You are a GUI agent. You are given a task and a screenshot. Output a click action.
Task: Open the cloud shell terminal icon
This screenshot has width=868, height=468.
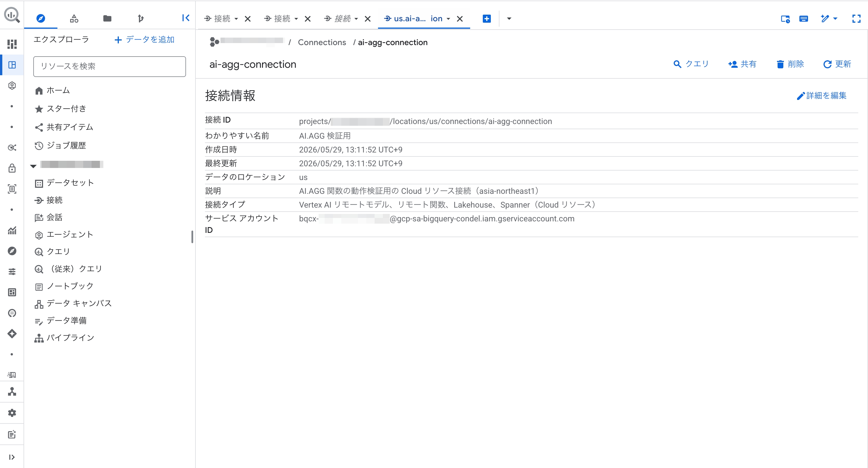785,19
